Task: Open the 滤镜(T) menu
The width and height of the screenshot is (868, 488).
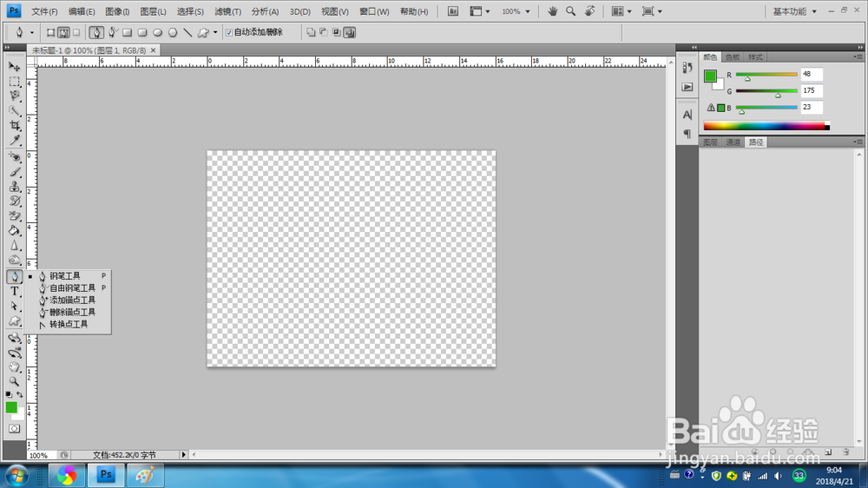Action: click(x=227, y=11)
